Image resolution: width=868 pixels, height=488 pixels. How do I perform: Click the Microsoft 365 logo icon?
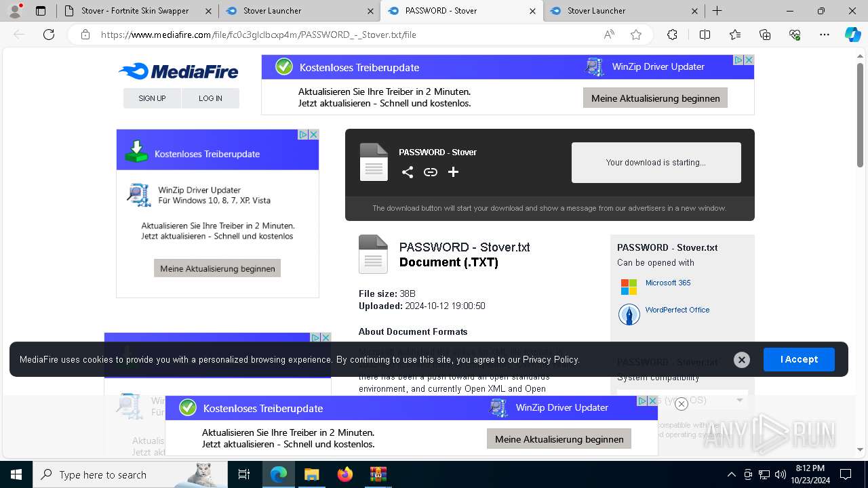pyautogui.click(x=629, y=287)
